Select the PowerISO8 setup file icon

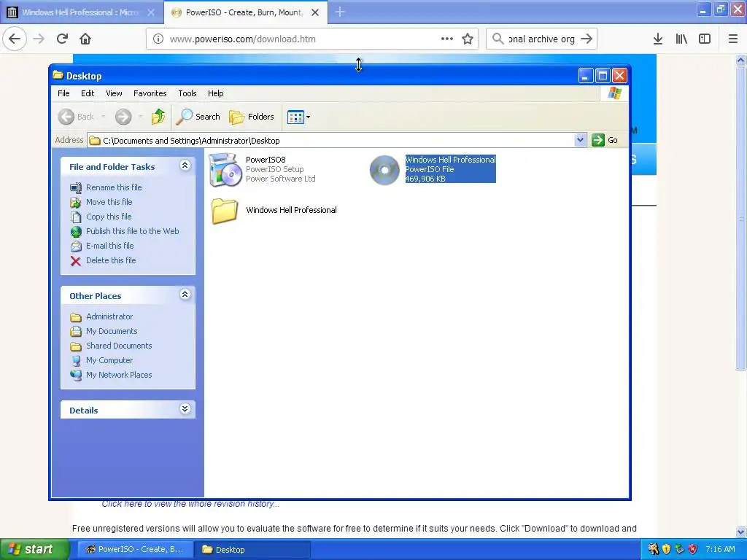225,169
